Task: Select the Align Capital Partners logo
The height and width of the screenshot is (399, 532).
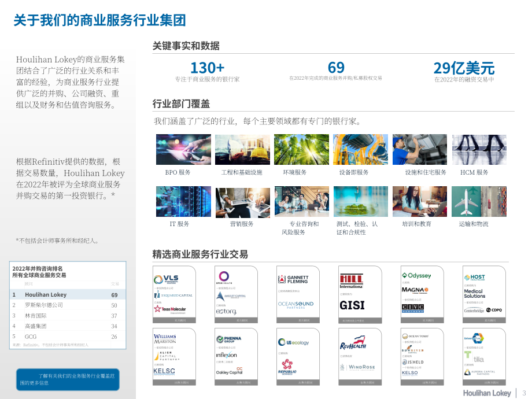Action: click(x=167, y=356)
